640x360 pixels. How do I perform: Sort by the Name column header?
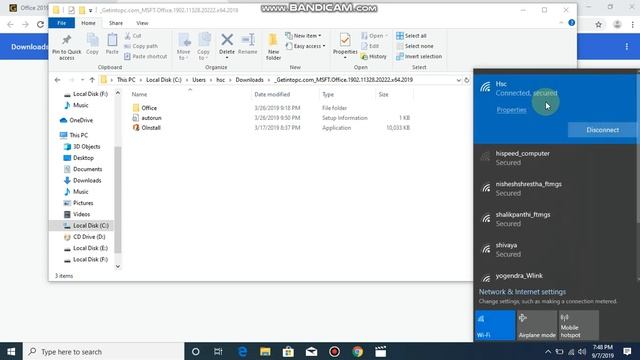tap(139, 94)
